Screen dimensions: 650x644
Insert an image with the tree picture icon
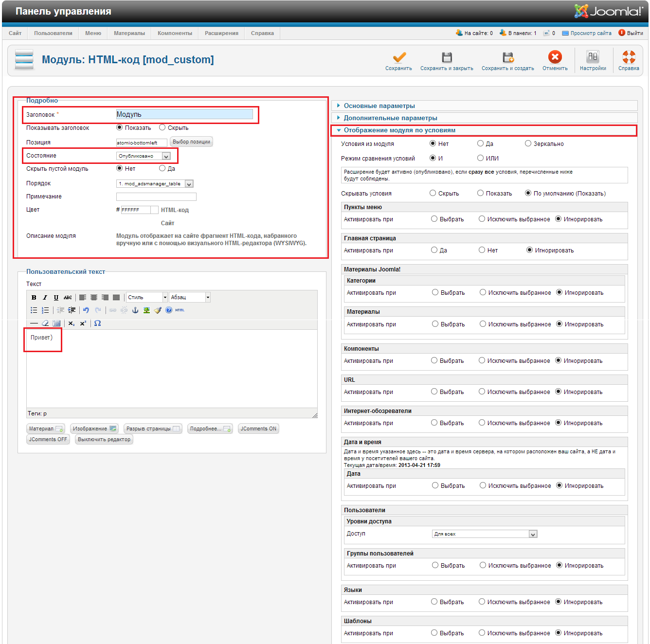pos(146,310)
